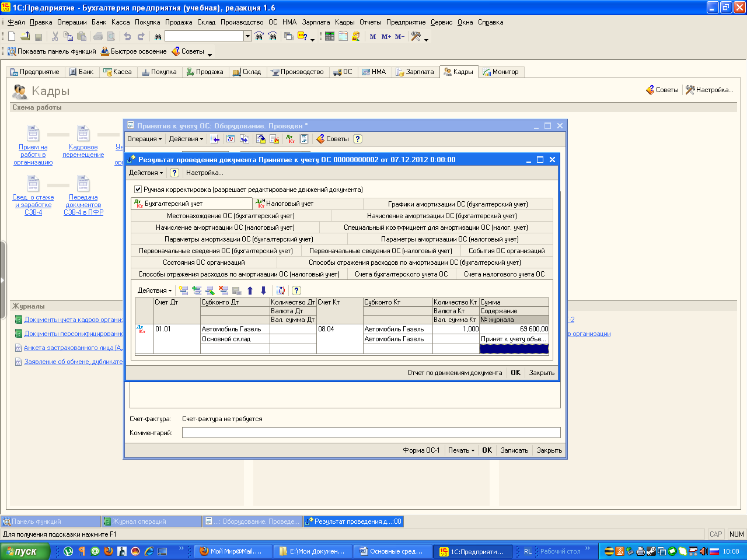Click the Прием на работу в организацию icon

33,133
